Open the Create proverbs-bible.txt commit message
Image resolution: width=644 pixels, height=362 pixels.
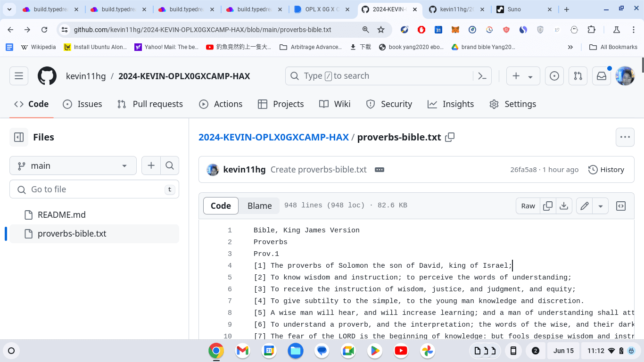(x=319, y=170)
